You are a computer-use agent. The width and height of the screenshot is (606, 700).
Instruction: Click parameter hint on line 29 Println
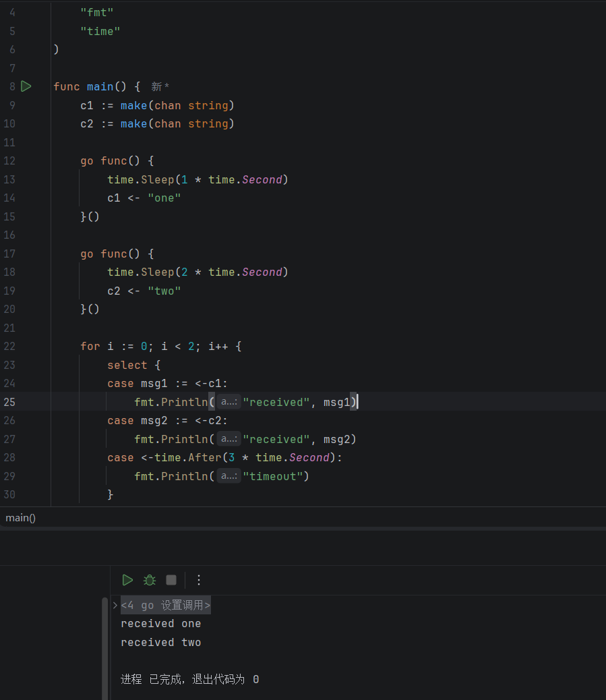coord(229,476)
